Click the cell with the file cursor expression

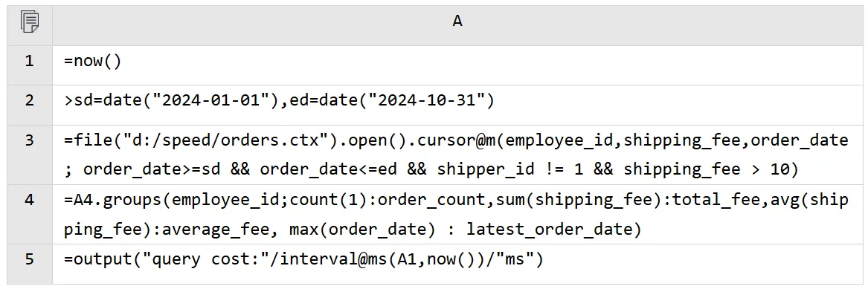[457, 155]
